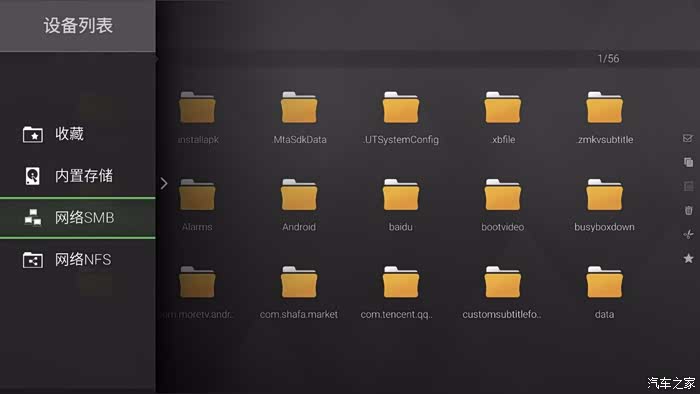Click the trash delete icon
The image size is (700, 394).
tap(688, 210)
